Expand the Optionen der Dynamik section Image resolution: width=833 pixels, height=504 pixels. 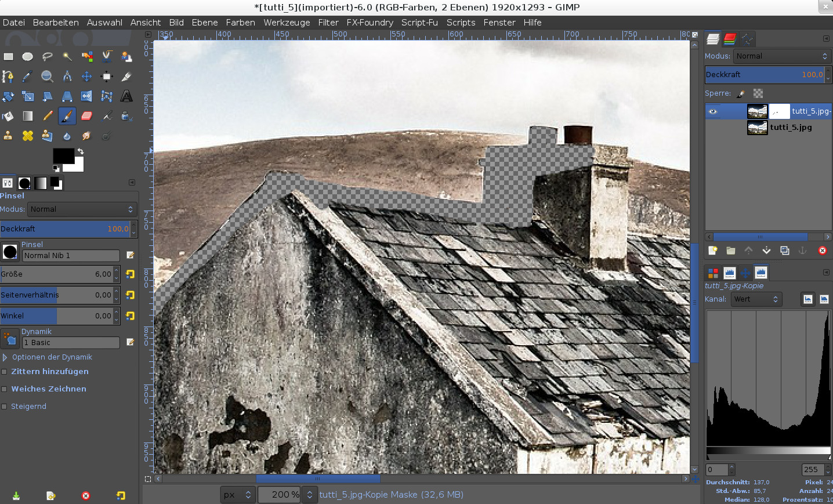tap(5, 357)
